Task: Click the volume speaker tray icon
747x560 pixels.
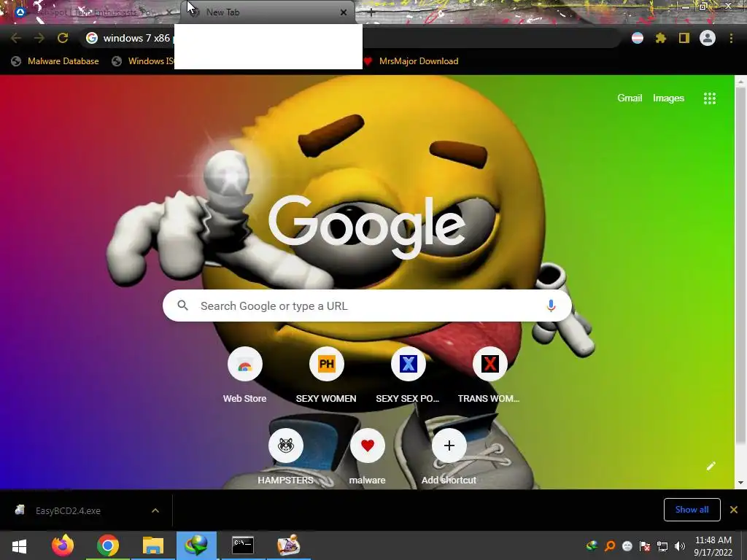Action: (x=679, y=546)
